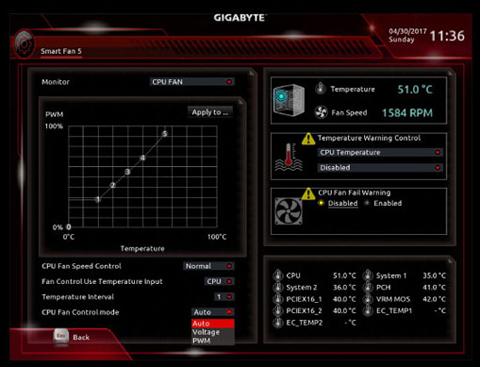This screenshot has width=480, height=367.
Task: Click the fan icon beside Fan Speed
Action: coord(321,112)
